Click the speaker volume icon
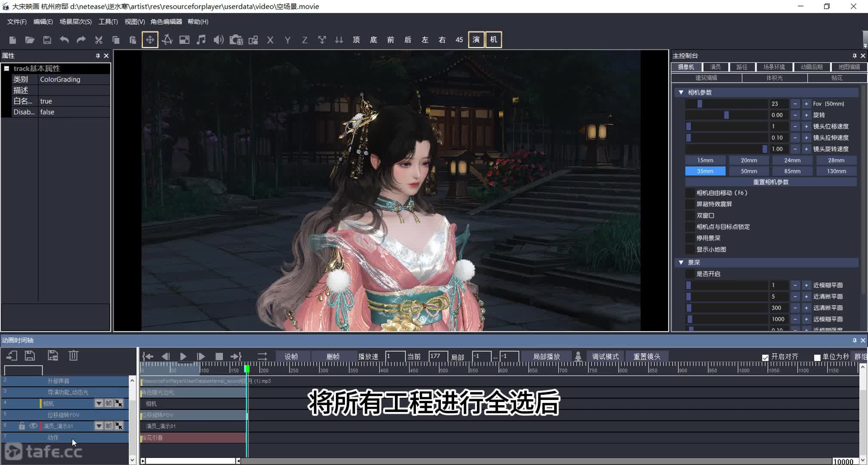The height and width of the screenshot is (465, 868). [219, 40]
